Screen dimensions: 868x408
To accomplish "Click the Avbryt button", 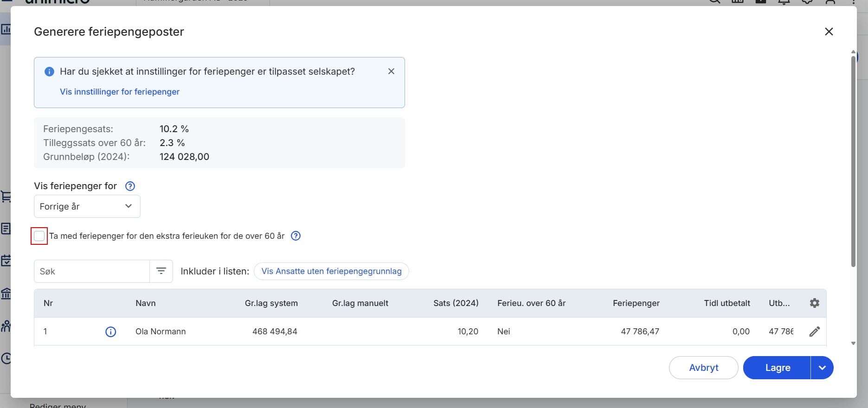I will [x=703, y=368].
